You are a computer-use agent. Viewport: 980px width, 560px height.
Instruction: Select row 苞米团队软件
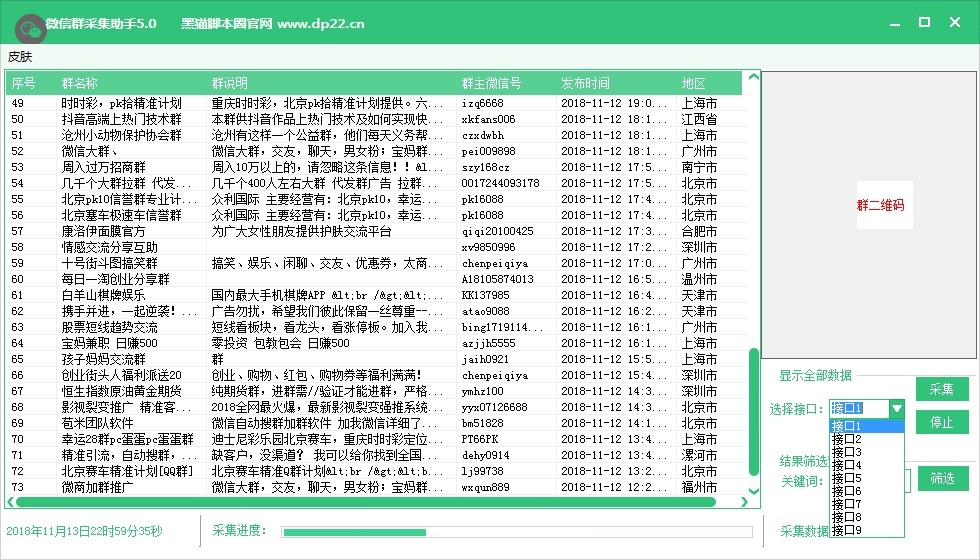pyautogui.click(x=378, y=423)
